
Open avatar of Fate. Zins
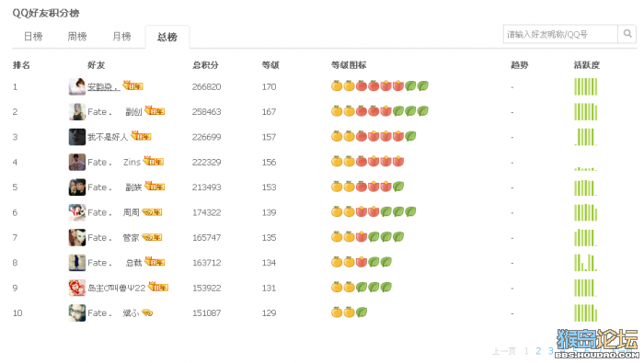77,162
